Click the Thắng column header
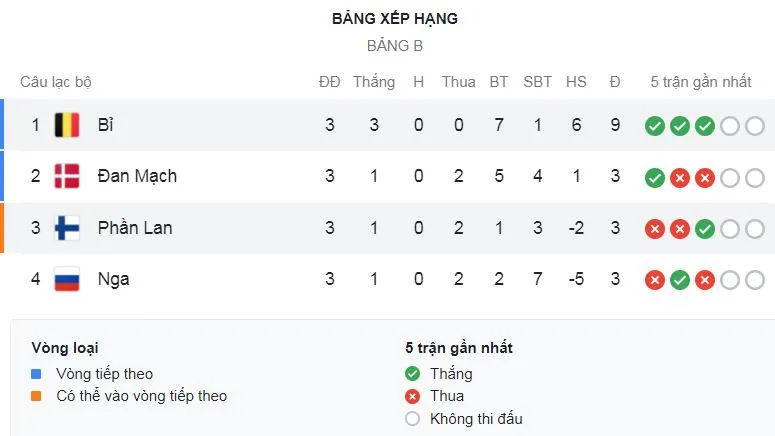 coord(374,82)
